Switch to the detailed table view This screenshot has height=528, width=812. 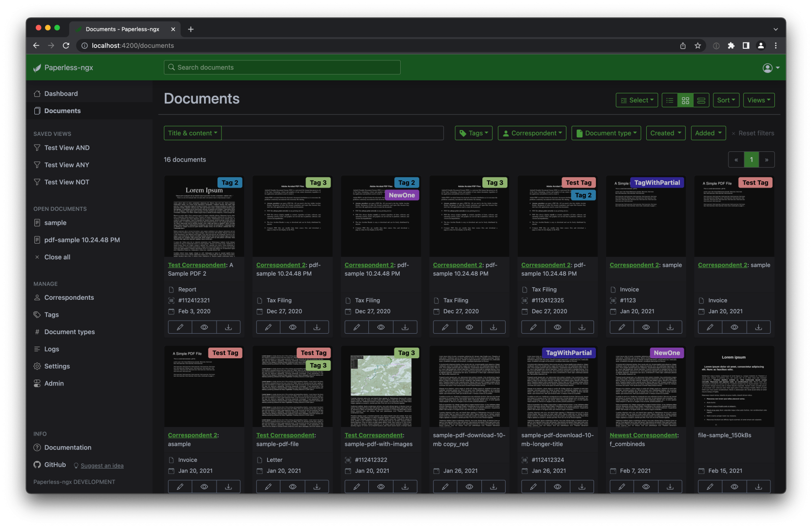pyautogui.click(x=701, y=100)
